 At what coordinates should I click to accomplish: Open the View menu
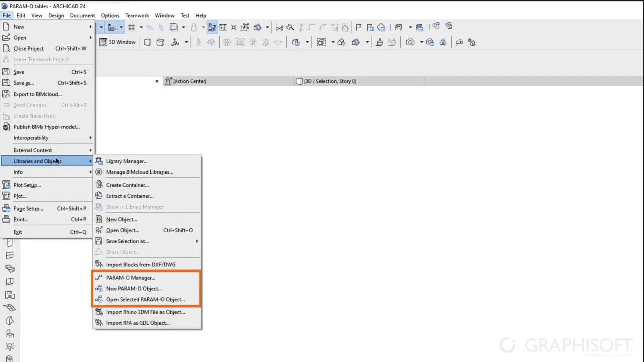point(37,15)
